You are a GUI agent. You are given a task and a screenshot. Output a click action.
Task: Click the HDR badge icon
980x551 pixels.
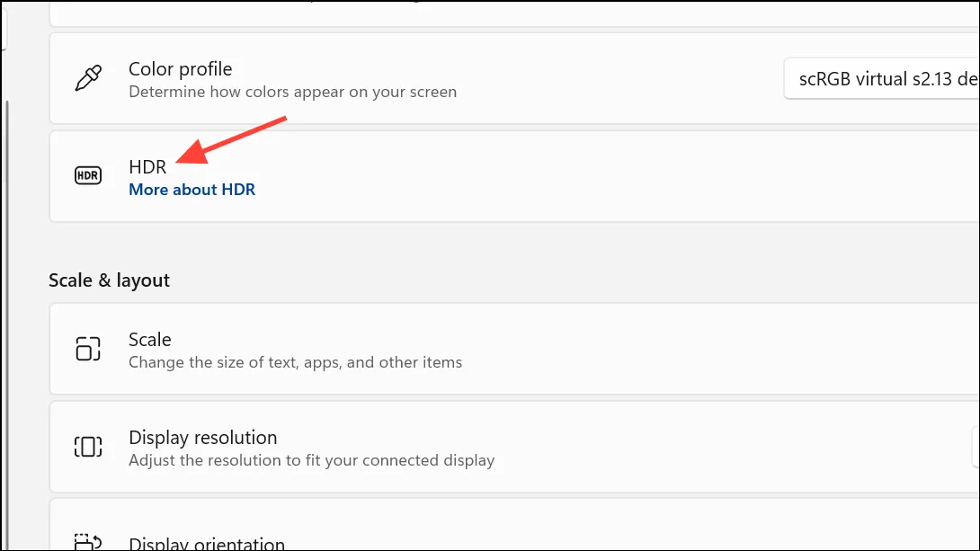coord(88,175)
